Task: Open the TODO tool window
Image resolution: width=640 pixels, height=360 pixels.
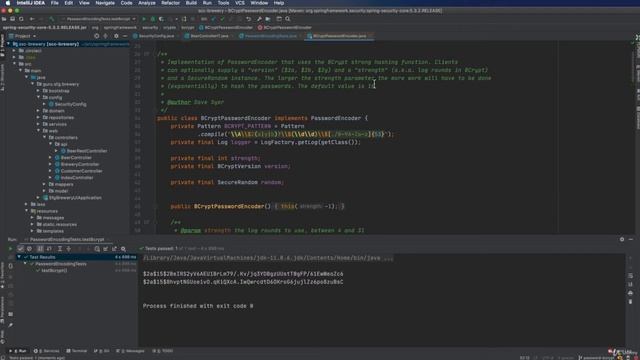Action: coord(163,351)
